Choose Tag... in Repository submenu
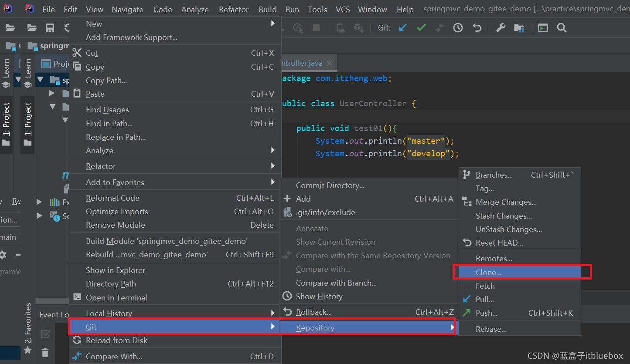The width and height of the screenshot is (630, 364). click(x=520, y=189)
